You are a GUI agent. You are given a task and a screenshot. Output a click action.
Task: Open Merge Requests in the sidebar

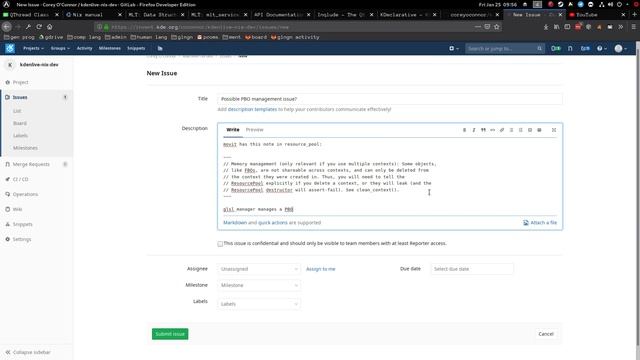pyautogui.click(x=31, y=164)
